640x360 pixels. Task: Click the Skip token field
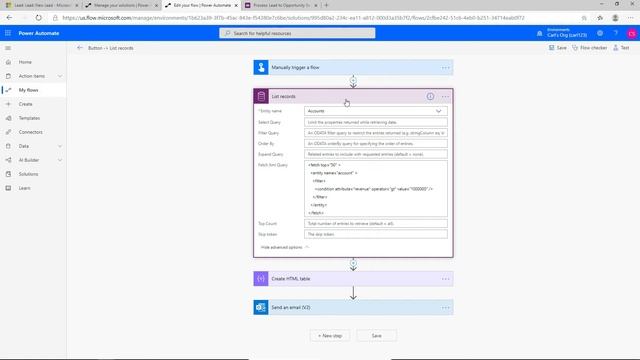click(x=376, y=234)
